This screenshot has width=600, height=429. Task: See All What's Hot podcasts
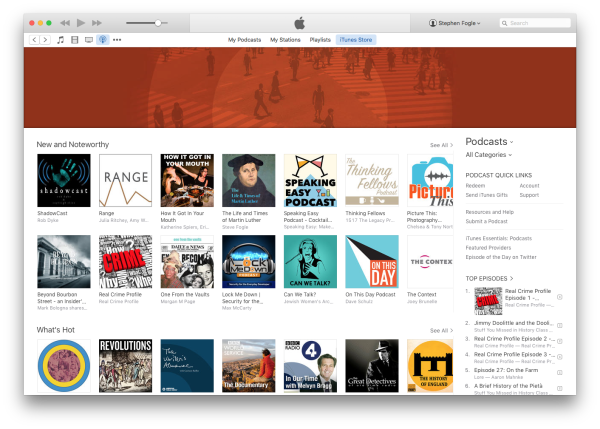[x=441, y=330]
